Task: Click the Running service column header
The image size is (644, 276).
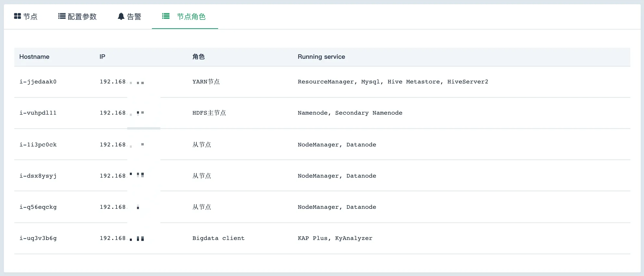Action: [321, 57]
